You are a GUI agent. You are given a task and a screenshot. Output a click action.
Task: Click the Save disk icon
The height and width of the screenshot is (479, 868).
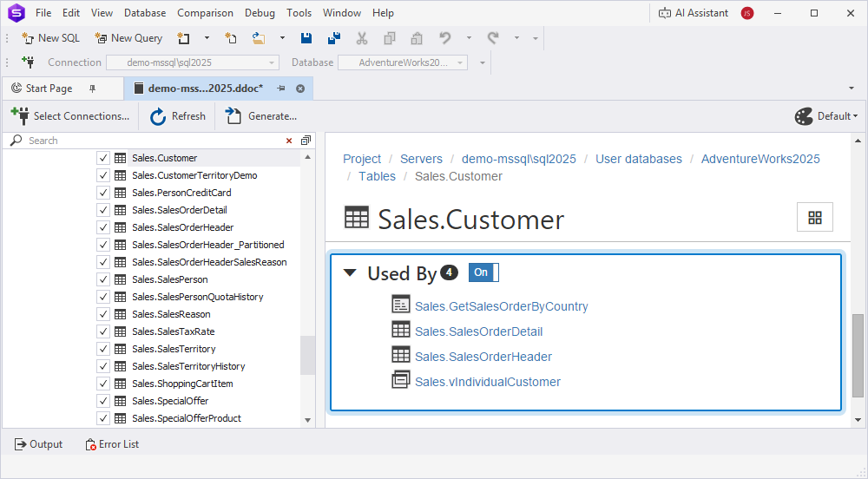click(x=306, y=38)
